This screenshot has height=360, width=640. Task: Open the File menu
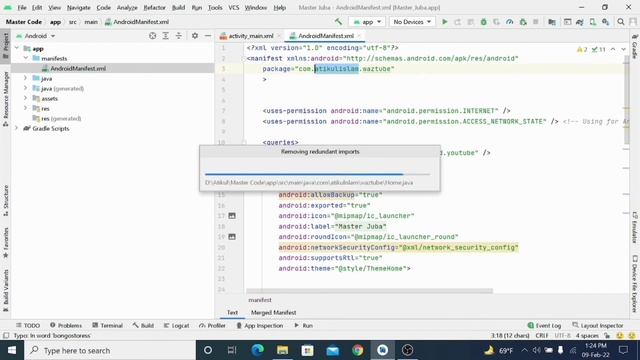point(22,7)
